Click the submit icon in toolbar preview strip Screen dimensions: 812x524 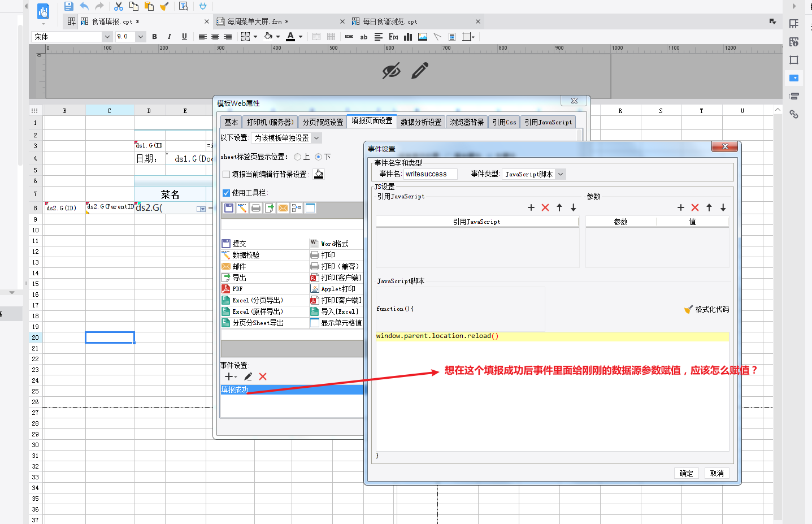(229, 208)
